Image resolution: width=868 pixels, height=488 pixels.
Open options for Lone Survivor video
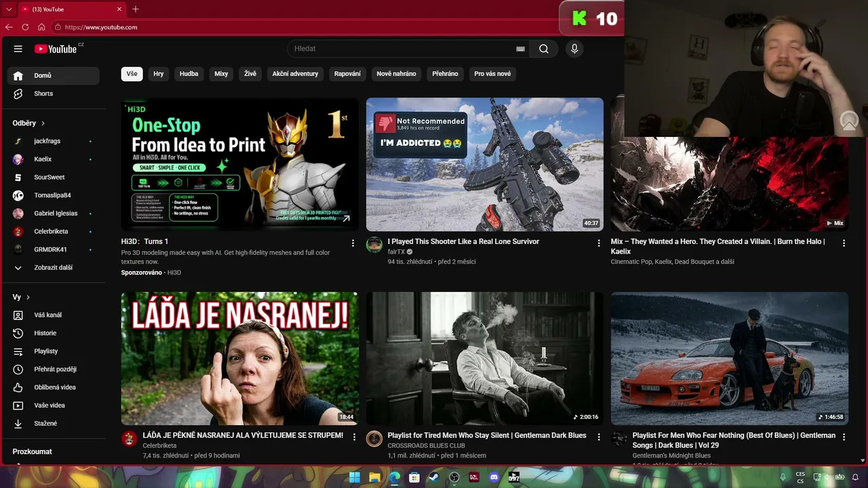click(599, 243)
